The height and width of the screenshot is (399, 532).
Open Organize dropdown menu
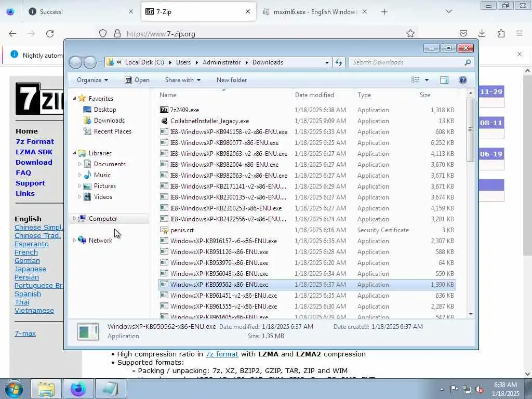[92, 80]
